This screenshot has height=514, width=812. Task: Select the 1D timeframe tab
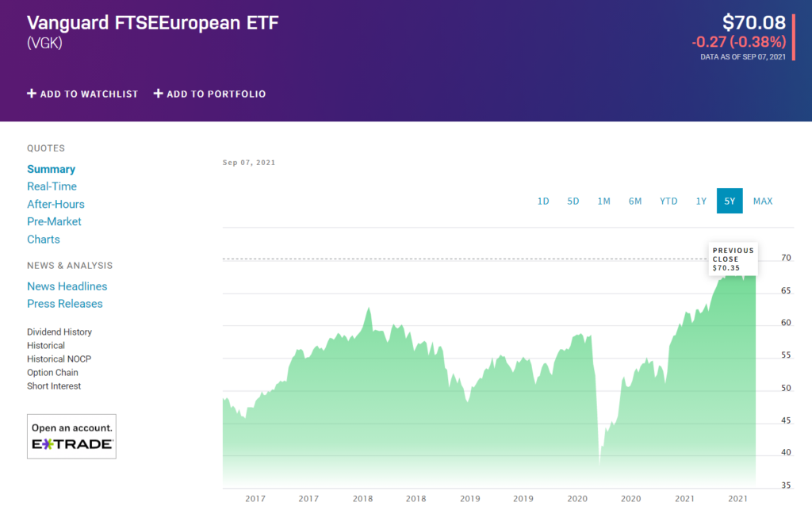543,201
